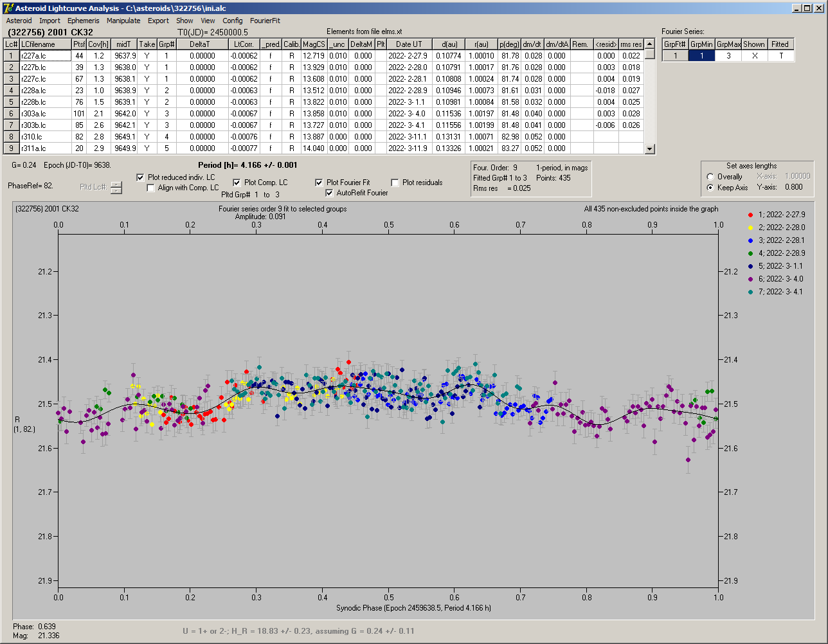Click file name r227c.lc
The image size is (828, 644).
[x=45, y=79]
